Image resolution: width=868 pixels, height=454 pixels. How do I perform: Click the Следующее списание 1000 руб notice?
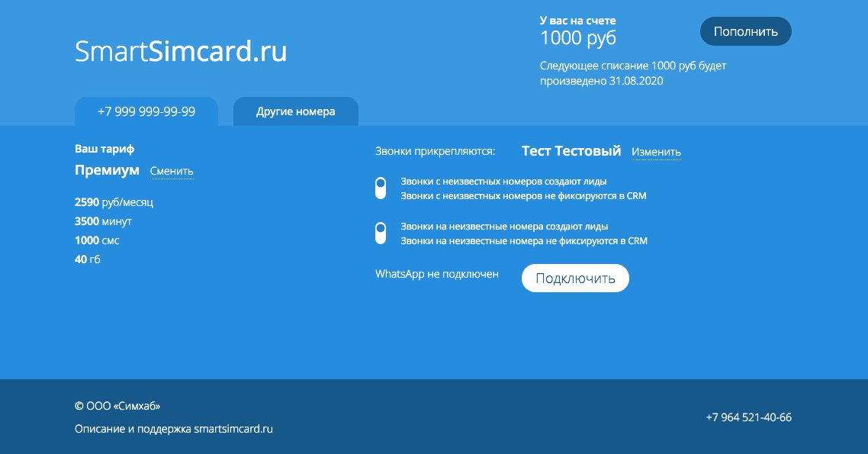click(x=633, y=73)
